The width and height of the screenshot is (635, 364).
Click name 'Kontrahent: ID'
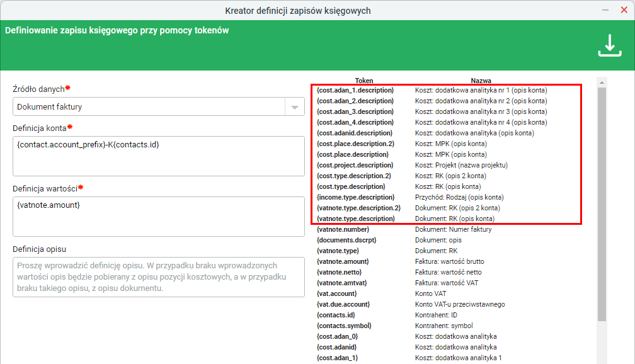click(x=436, y=316)
